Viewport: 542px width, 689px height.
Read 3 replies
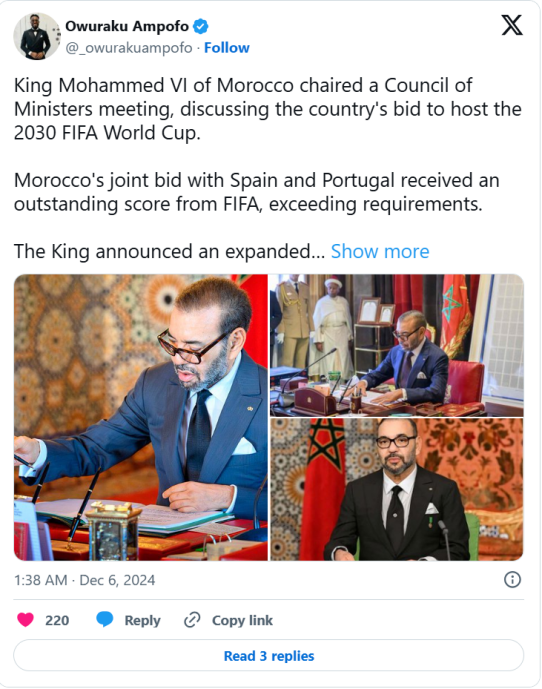pyautogui.click(x=269, y=656)
